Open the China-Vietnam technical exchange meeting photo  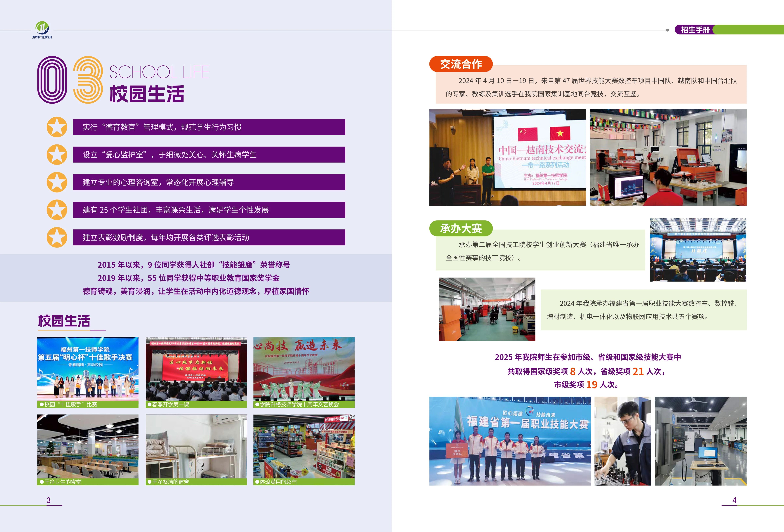pyautogui.click(x=507, y=157)
